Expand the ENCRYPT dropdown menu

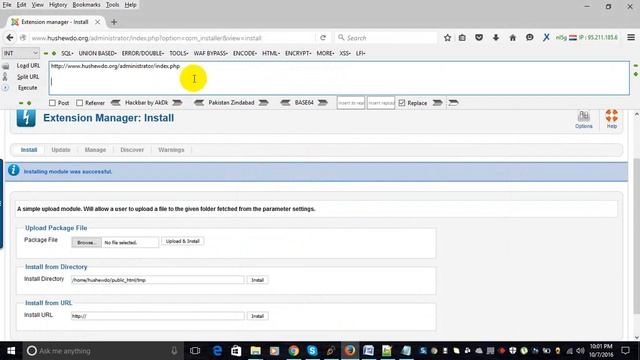[x=298, y=53]
